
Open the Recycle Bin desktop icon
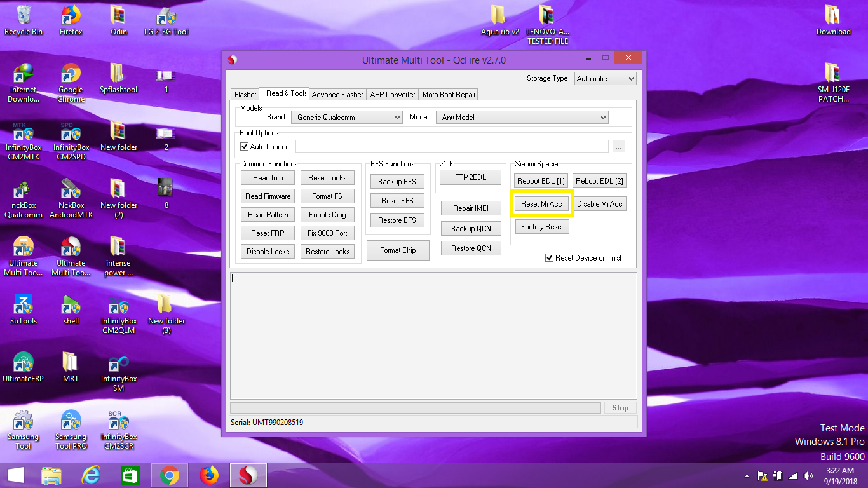pyautogui.click(x=24, y=20)
